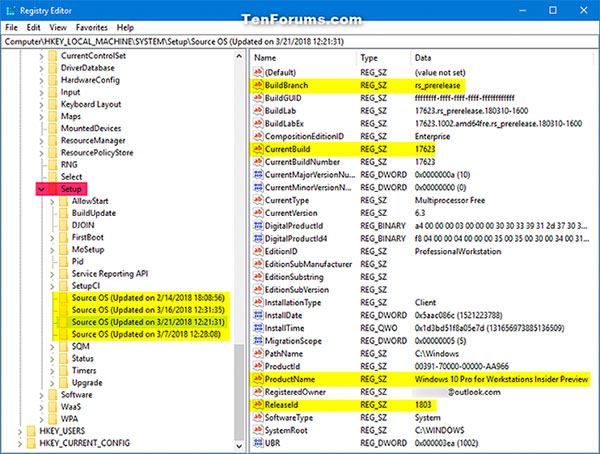Click the Type column header
Screen dimensions: 600x454
pos(383,58)
